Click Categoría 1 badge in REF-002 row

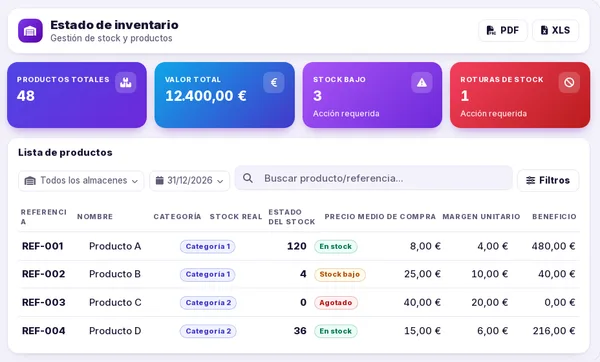tap(208, 274)
